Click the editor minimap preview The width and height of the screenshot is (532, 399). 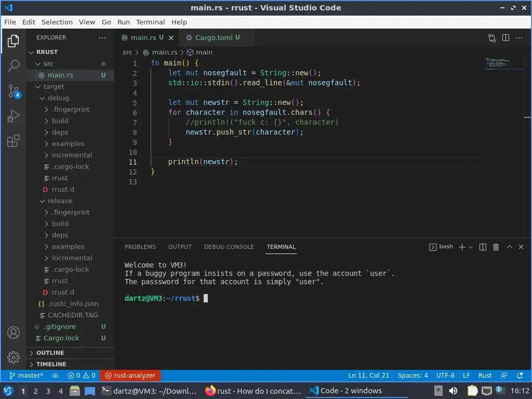(503, 63)
